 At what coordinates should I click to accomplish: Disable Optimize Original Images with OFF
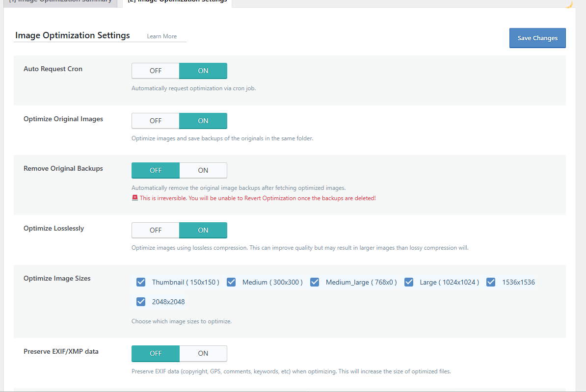(x=156, y=121)
